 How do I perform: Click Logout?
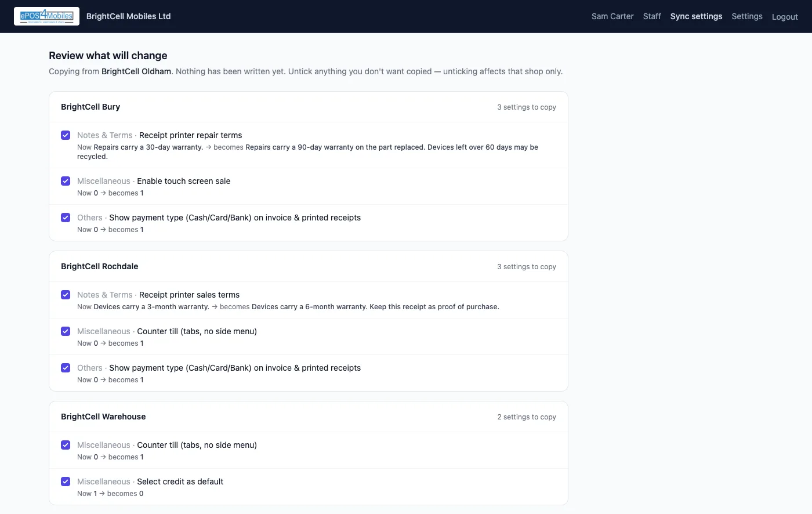pos(785,17)
